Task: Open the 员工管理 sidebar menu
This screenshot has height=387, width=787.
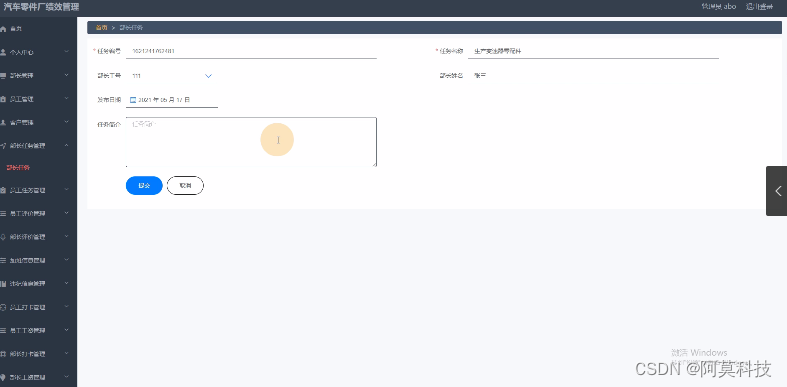Action: (39, 99)
